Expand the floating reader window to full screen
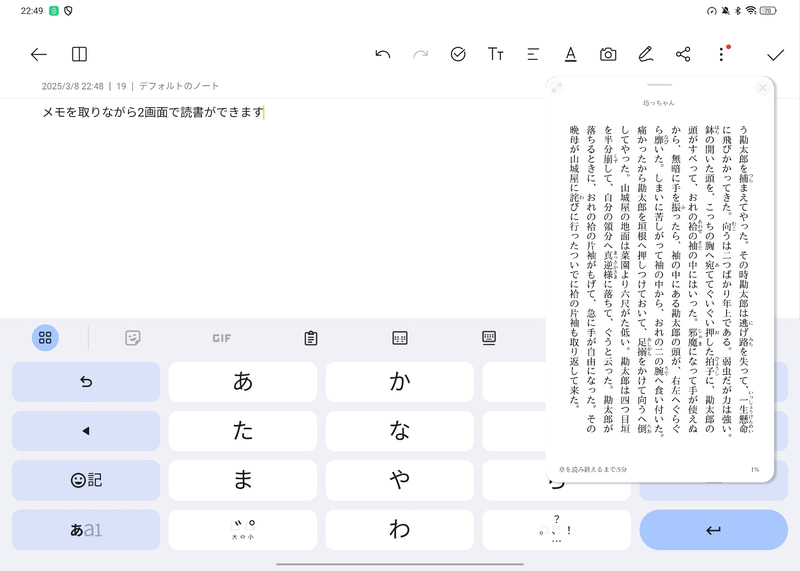Viewport: 800px width, 571px height. (557, 88)
